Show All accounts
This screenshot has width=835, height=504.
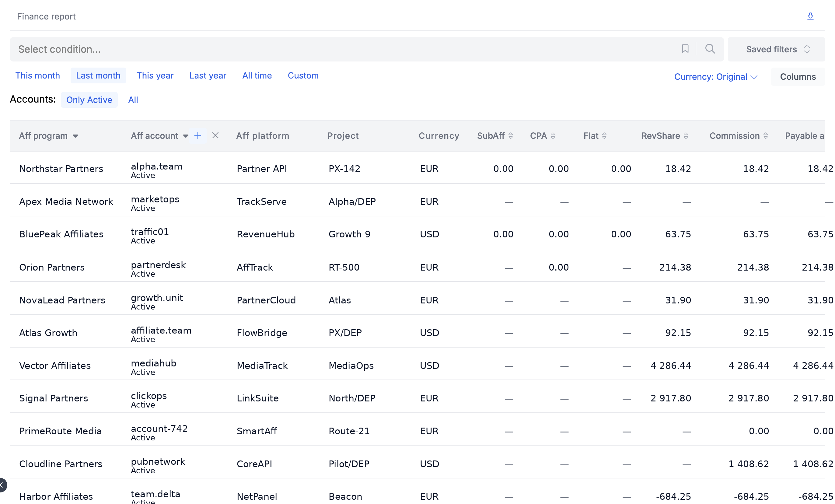point(133,100)
